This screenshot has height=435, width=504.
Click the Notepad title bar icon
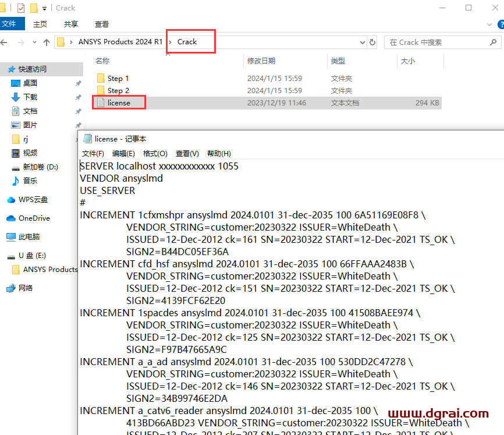[x=87, y=139]
